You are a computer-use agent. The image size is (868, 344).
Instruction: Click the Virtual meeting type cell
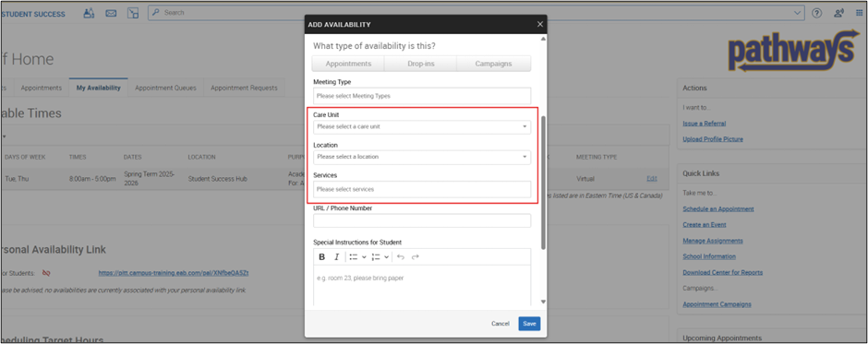point(585,179)
